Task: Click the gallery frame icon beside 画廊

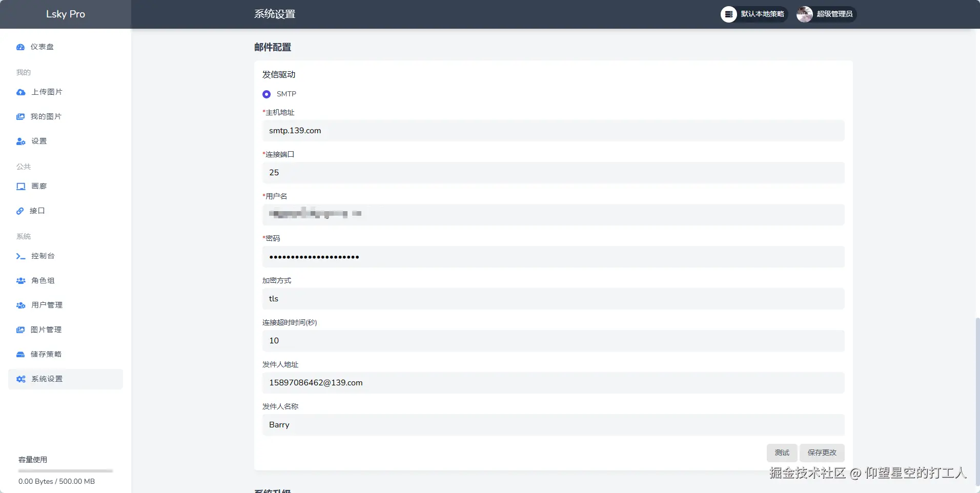Action: click(21, 187)
